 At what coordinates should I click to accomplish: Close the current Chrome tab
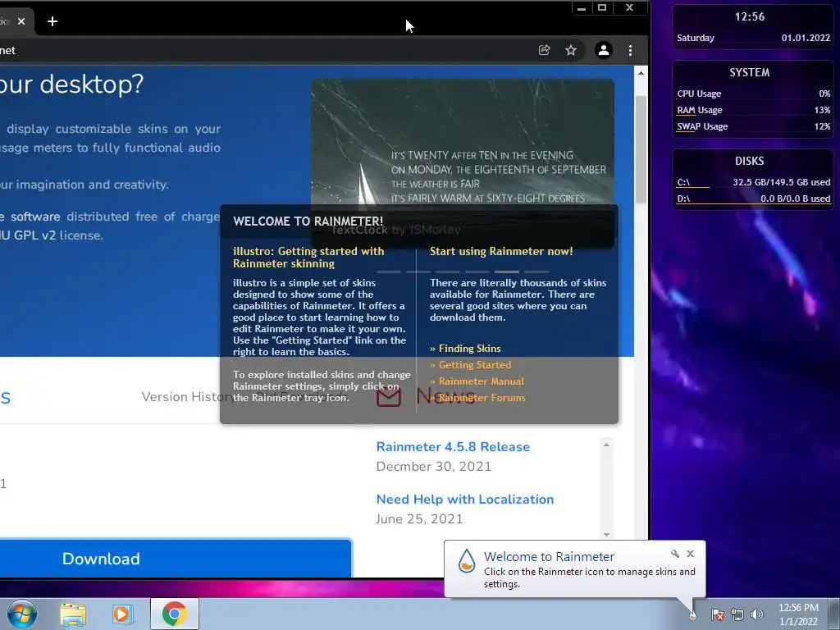pos(21,21)
